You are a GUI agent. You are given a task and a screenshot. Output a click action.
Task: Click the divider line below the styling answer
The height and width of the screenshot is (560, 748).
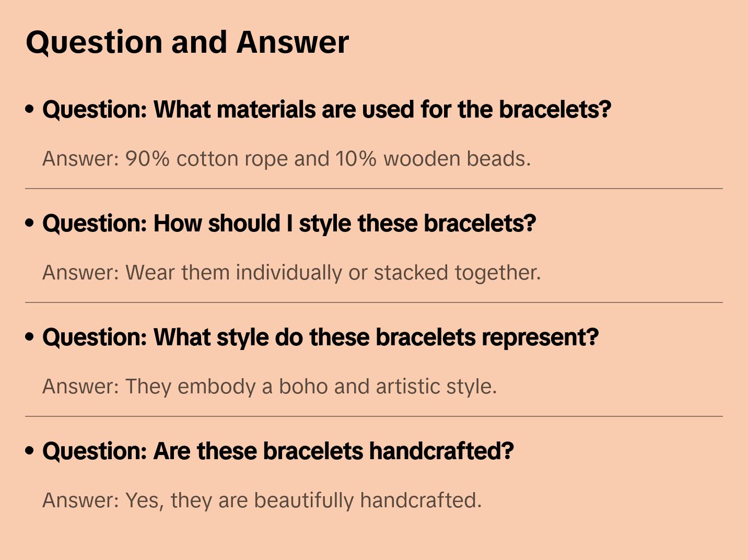click(x=374, y=302)
